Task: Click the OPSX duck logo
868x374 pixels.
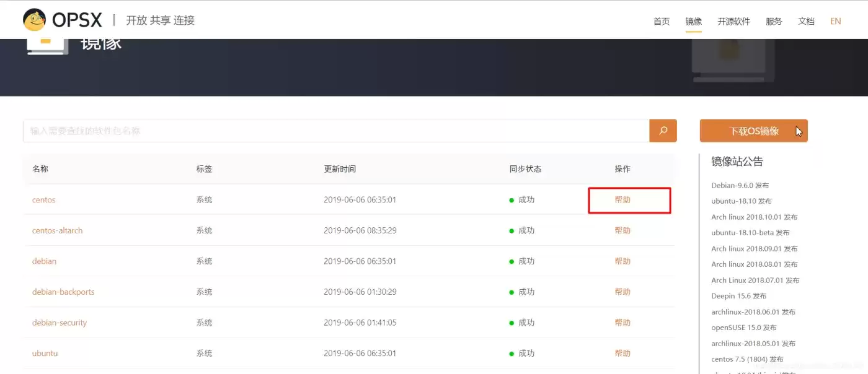Action: point(34,20)
